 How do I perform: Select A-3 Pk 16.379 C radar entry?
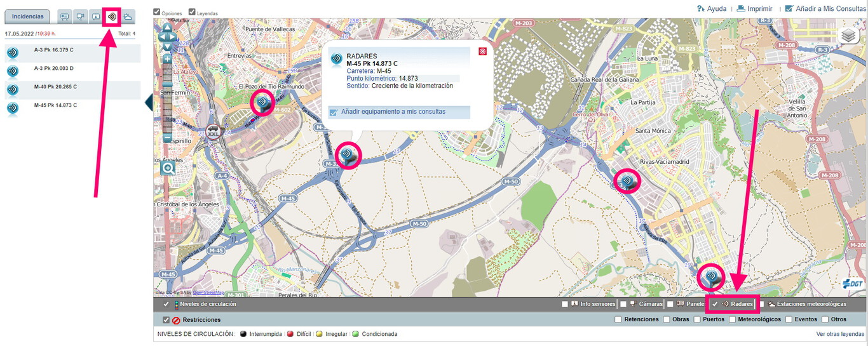pyautogui.click(x=55, y=50)
